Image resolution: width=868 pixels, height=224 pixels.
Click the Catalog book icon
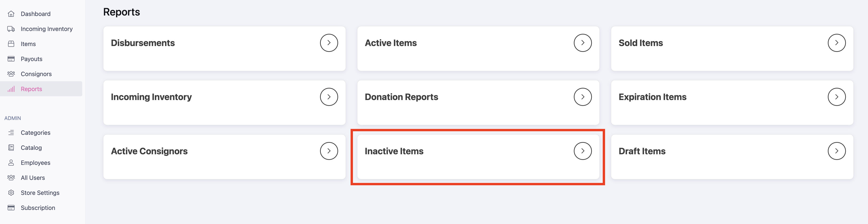tap(11, 147)
